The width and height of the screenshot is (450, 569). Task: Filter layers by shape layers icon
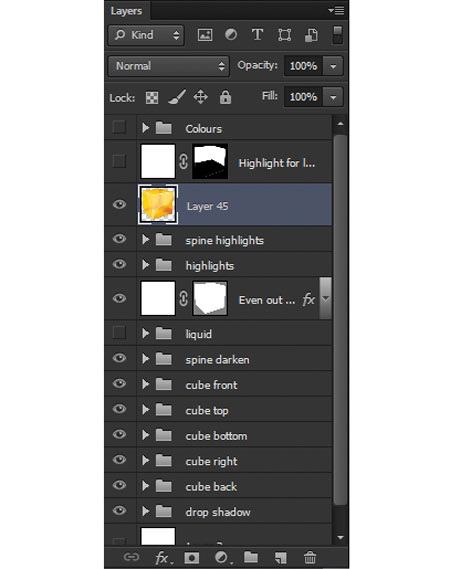click(x=285, y=35)
